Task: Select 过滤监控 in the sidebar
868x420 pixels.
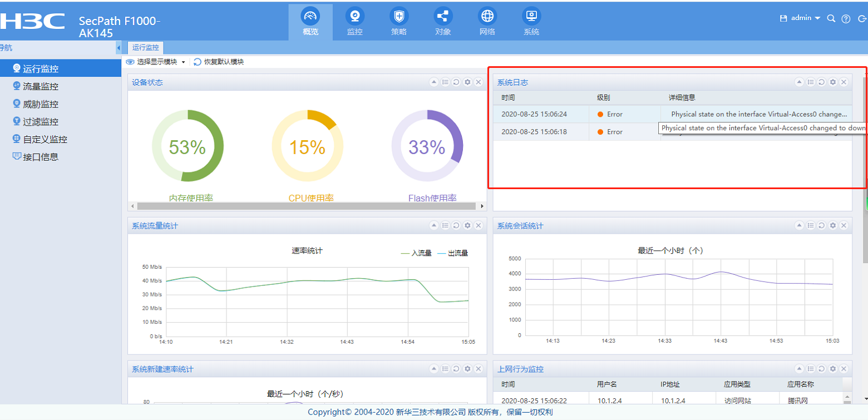Action: 61,122
